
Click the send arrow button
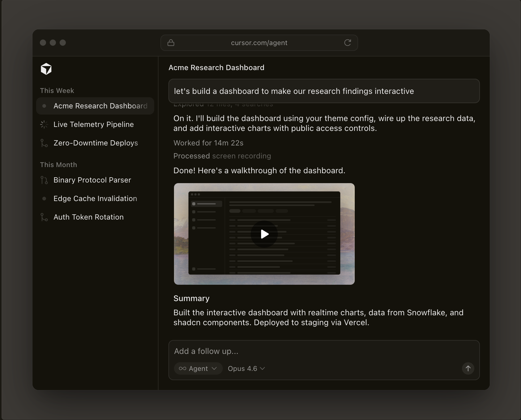468,368
